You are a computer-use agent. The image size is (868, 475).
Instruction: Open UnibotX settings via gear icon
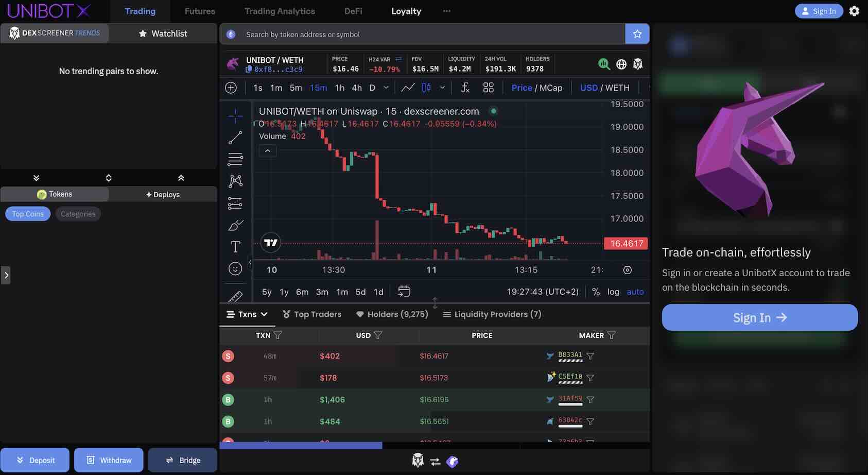coord(854,10)
